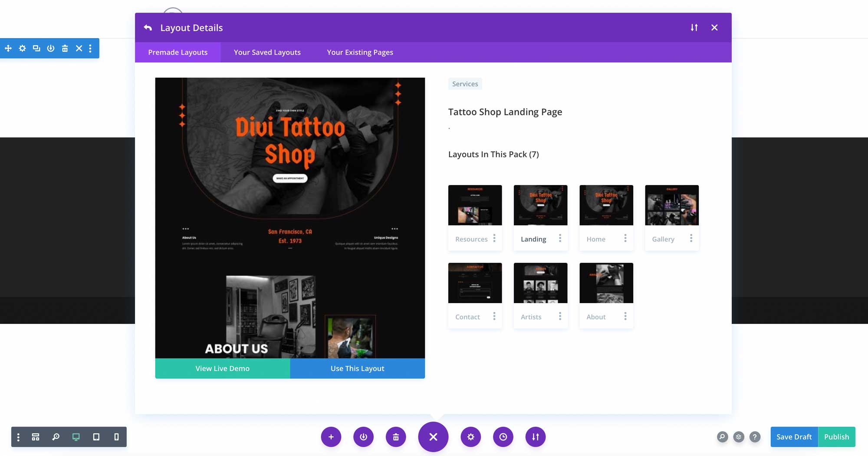The width and height of the screenshot is (868, 456).
Task: Add a new section with the plus icon
Action: tap(331, 437)
